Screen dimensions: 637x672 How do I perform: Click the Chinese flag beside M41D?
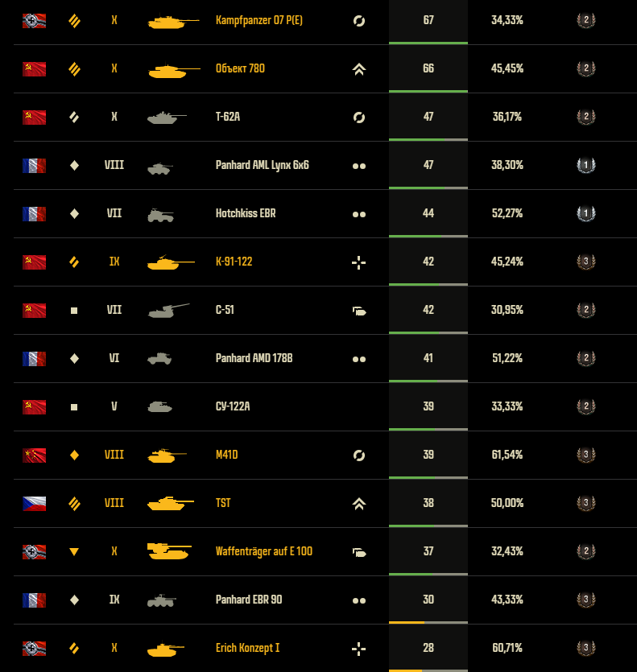point(35,456)
